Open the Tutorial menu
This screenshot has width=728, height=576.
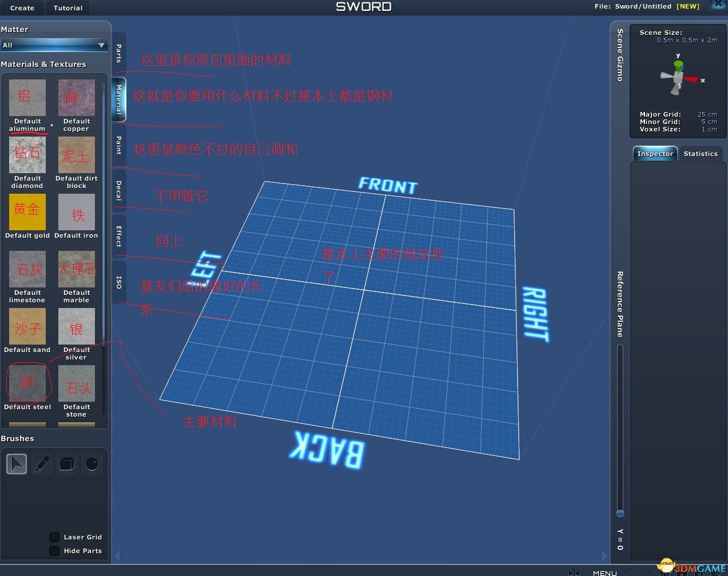68,8
